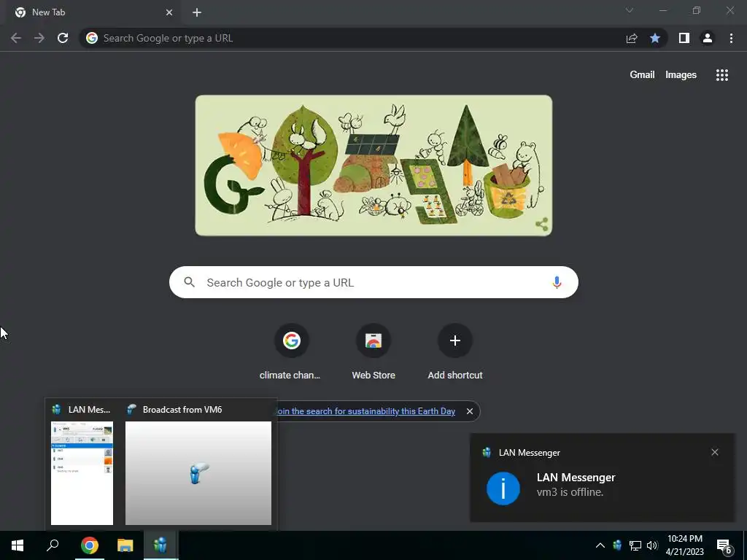Open the Web Store shortcut
The width and height of the screenshot is (747, 560).
(373, 352)
